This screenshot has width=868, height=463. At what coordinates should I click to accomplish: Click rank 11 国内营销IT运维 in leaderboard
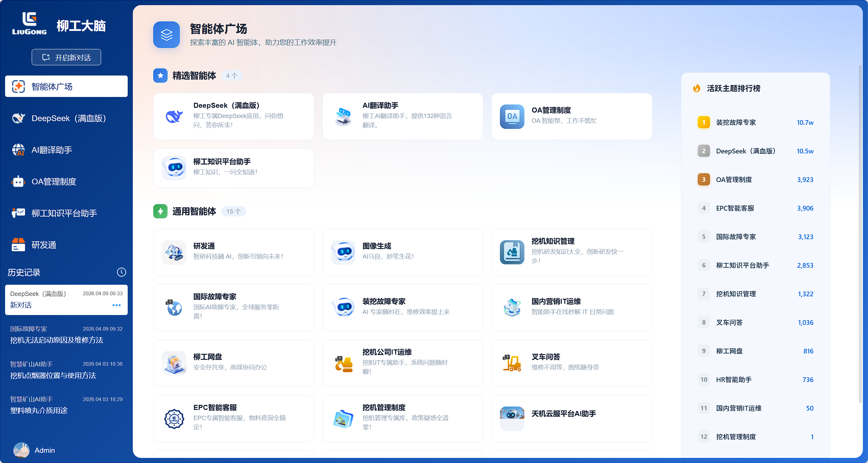pyautogui.click(x=756, y=408)
